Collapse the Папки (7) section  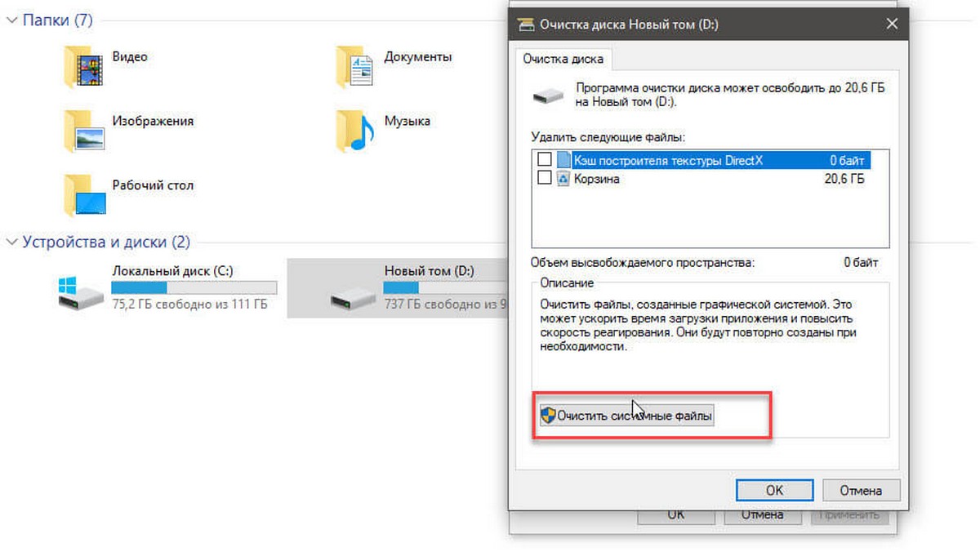coord(11,20)
